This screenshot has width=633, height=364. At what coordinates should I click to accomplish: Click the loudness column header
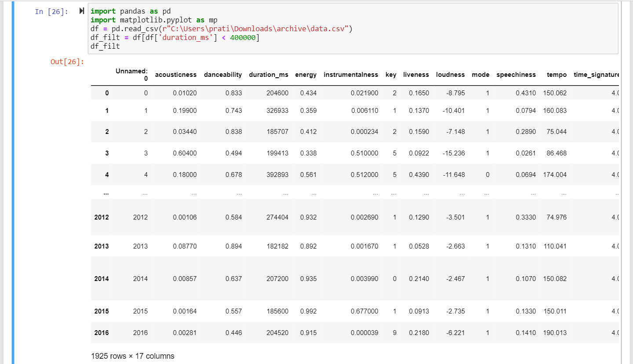[x=450, y=75]
